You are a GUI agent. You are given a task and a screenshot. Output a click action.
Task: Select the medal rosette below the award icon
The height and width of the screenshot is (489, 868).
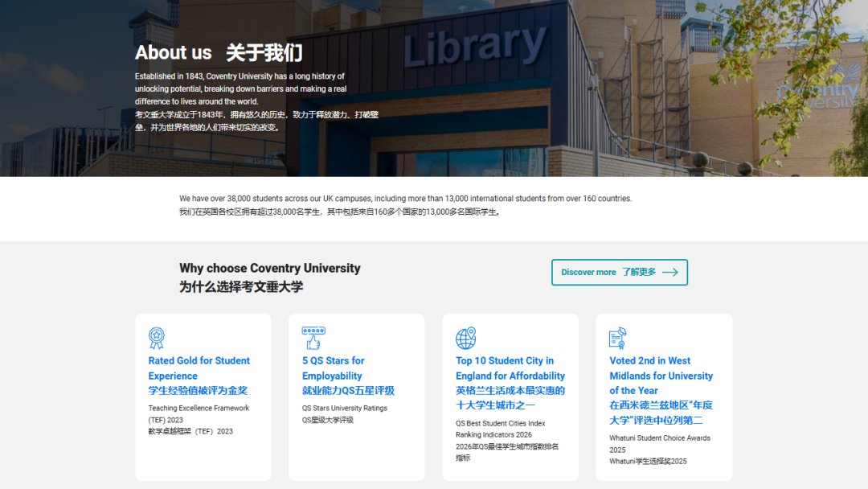156,344
